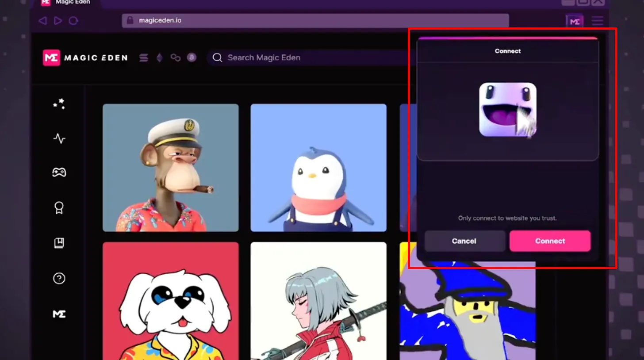
Task: Select the Bitcoin chain icon
Action: pos(192,57)
